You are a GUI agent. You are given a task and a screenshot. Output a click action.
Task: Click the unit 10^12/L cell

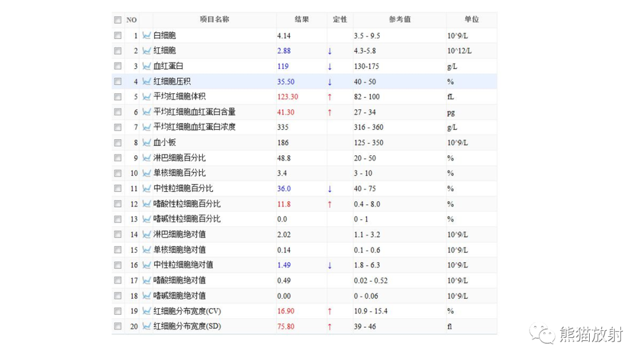point(459,51)
